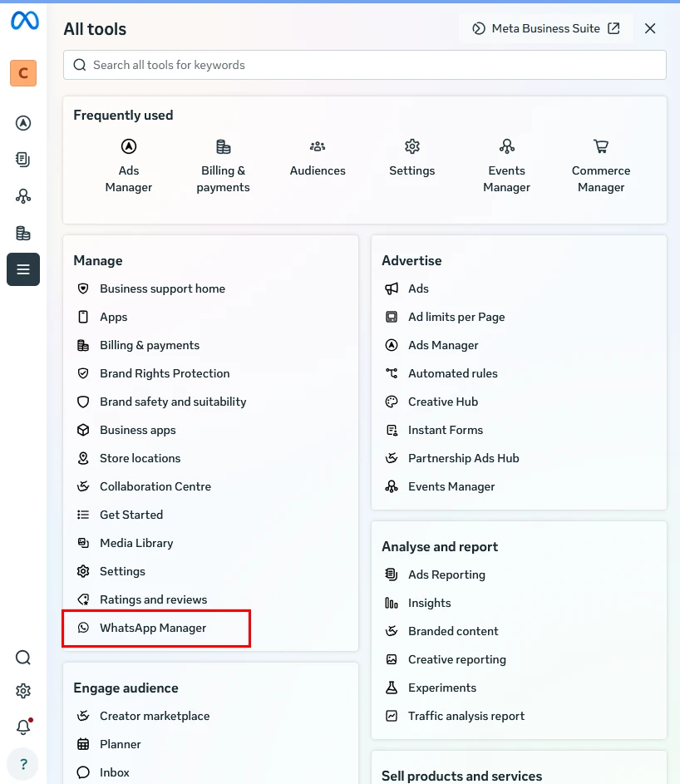Click the sidebar search magnifier icon
Screen dimensions: 680x784
click(23, 658)
